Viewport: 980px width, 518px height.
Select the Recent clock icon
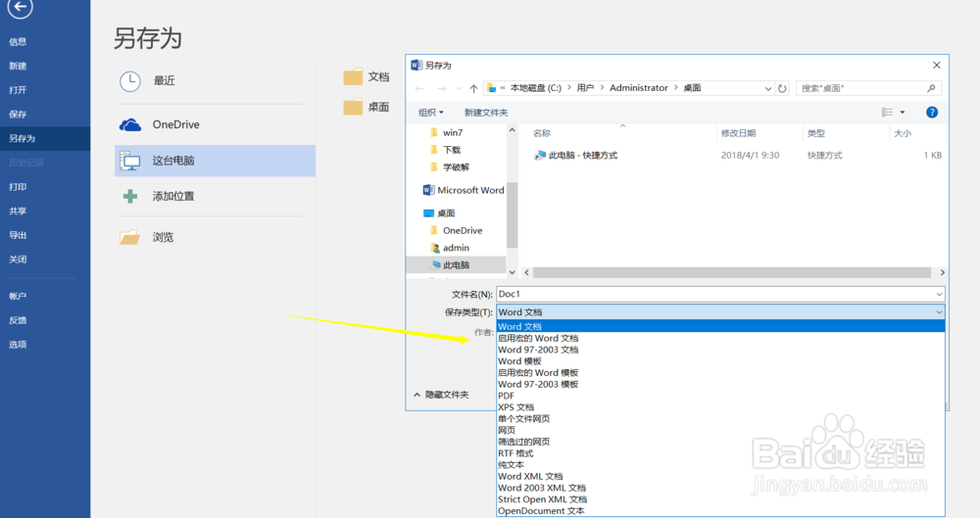(x=130, y=81)
